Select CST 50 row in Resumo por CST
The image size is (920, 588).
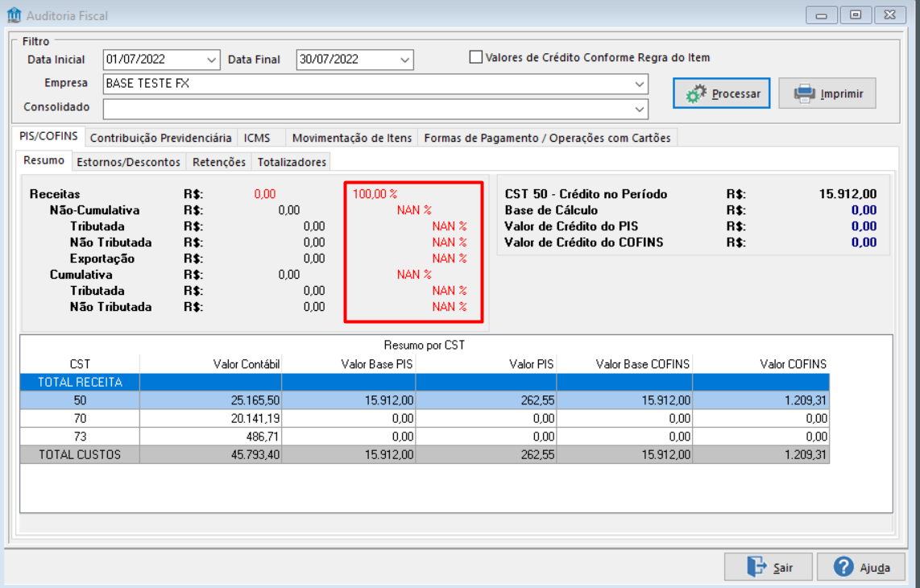pos(425,400)
